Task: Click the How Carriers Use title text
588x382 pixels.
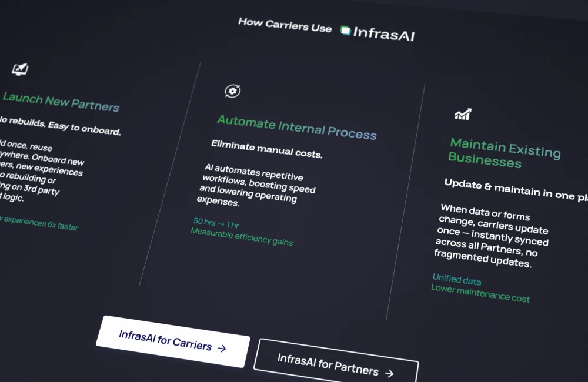Action: [285, 25]
